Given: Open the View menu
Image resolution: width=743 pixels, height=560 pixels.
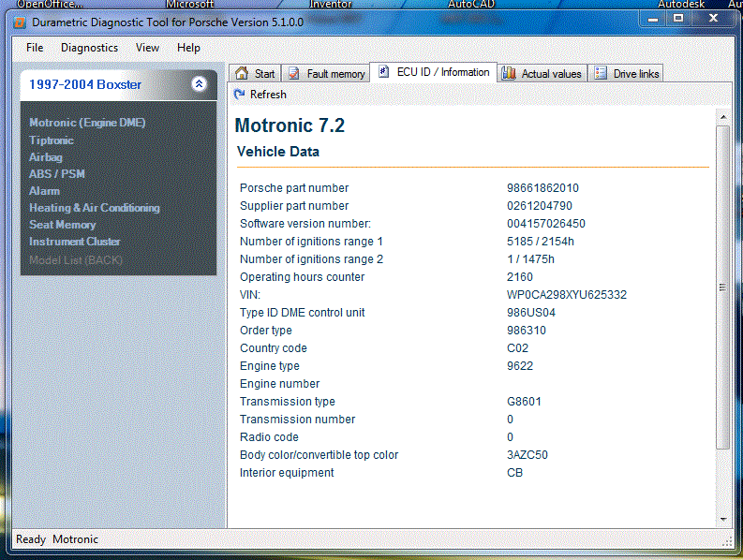Looking at the screenshot, I should pyautogui.click(x=147, y=48).
